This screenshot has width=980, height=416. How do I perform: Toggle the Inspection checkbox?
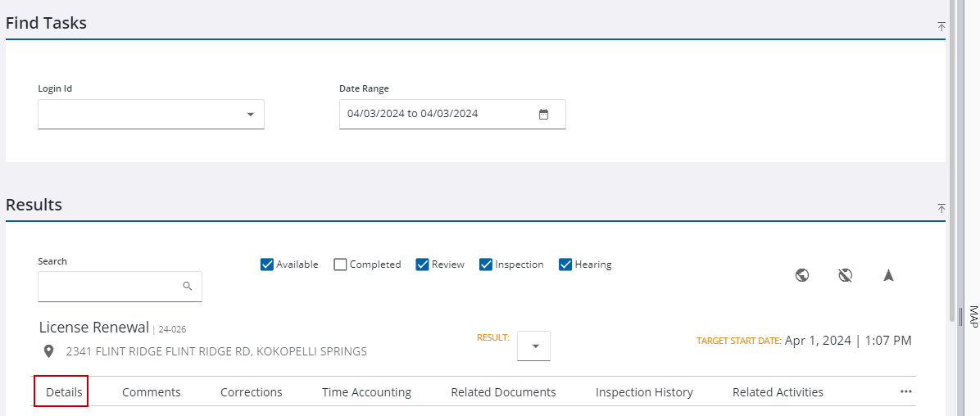pyautogui.click(x=485, y=265)
